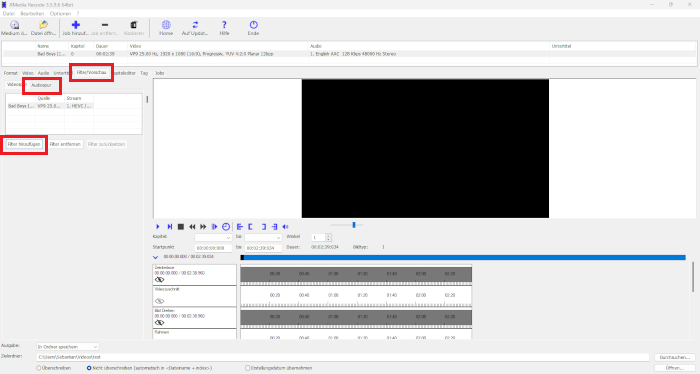
Task: Open the Home globe icon in the toolbar
Action: [166, 25]
